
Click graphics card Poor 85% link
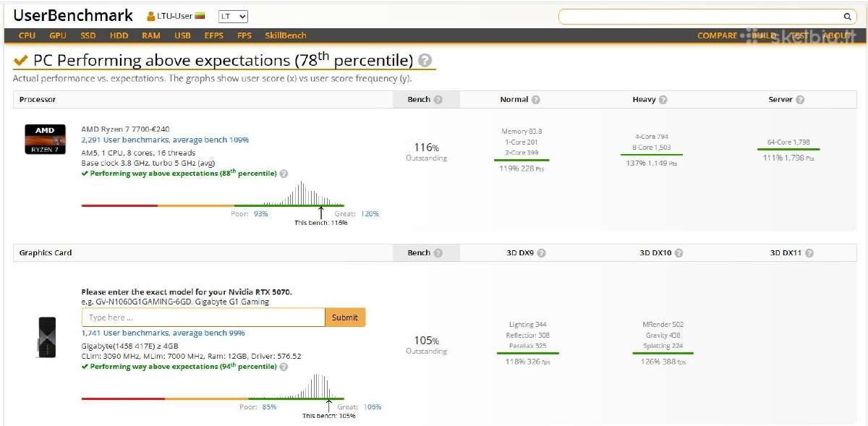[x=269, y=406]
